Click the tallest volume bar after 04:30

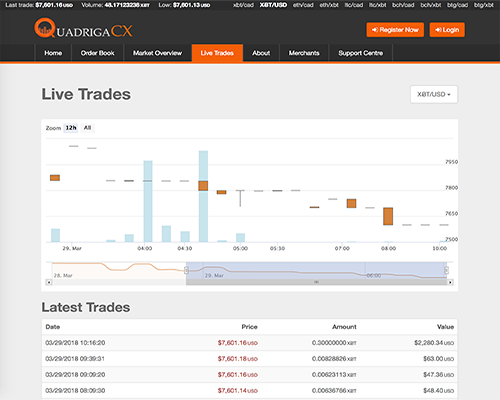pyautogui.click(x=203, y=196)
